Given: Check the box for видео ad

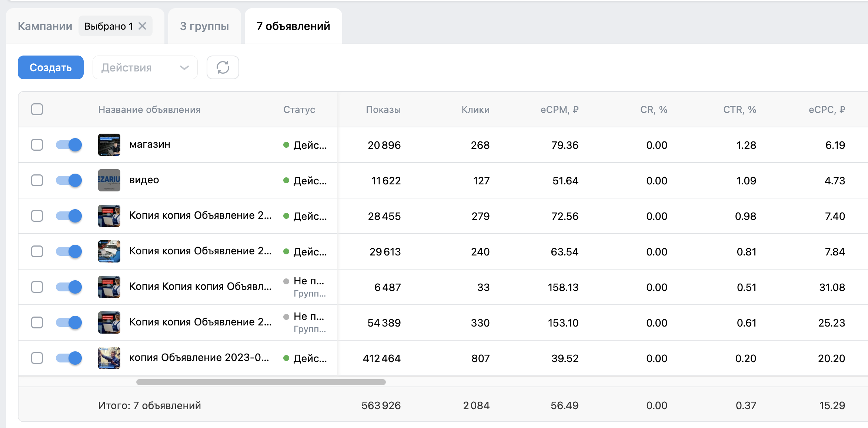Looking at the screenshot, I should click(x=37, y=180).
